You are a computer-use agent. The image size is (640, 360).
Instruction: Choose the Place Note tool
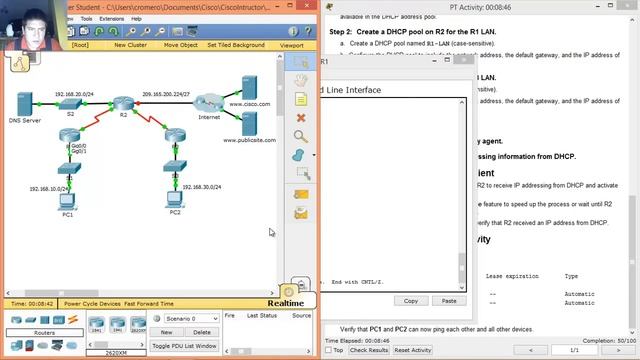click(x=301, y=99)
